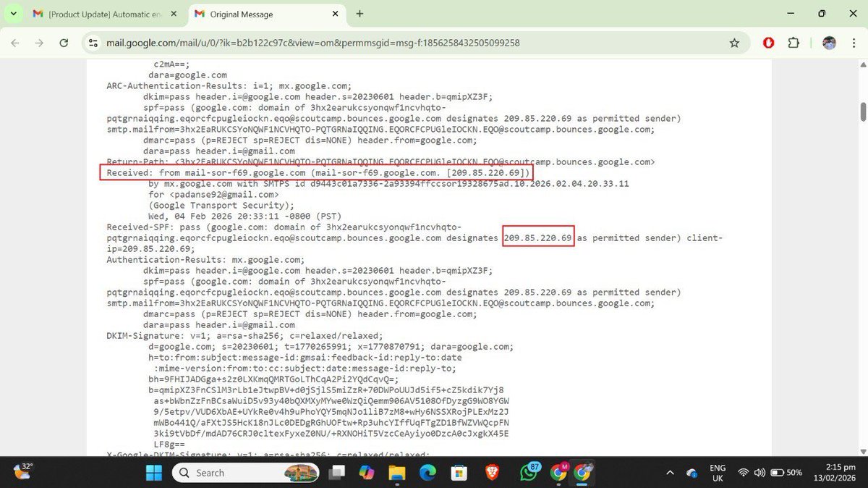Click the 'bh=9FHIJADGga+s2z0LXKmqQMRTGoLThCqA2Pi2YQdCqvQ=;' line
The width and height of the screenshot is (868, 488).
[273, 379]
